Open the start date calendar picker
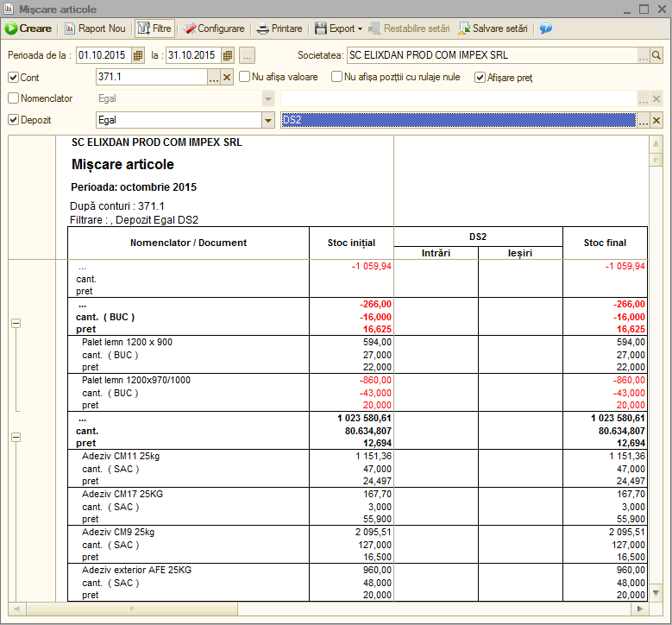This screenshot has width=672, height=625. coord(137,55)
